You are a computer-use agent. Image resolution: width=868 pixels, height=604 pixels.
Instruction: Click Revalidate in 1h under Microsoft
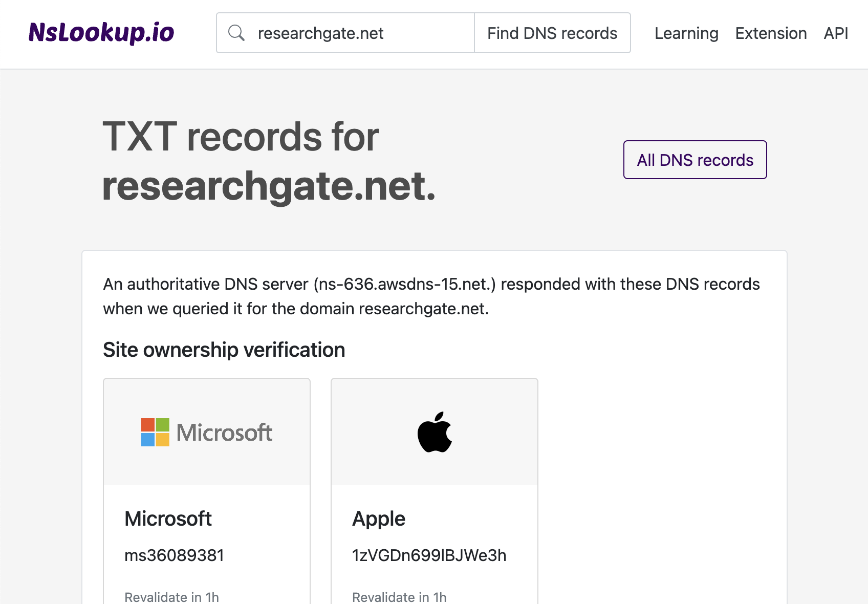[x=171, y=595]
